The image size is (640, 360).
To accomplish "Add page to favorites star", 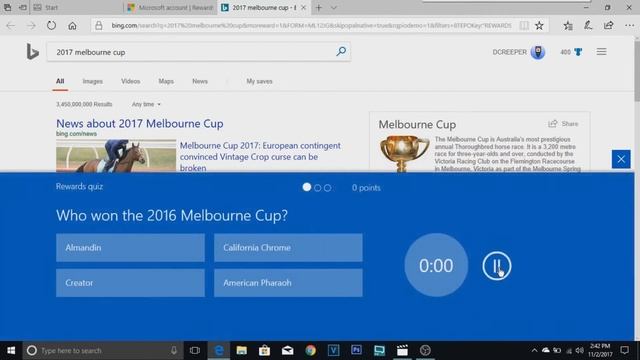I will click(539, 26).
